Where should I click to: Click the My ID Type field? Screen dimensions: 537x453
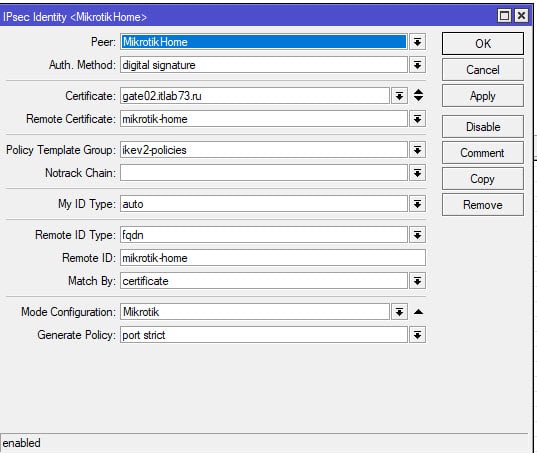(x=264, y=204)
